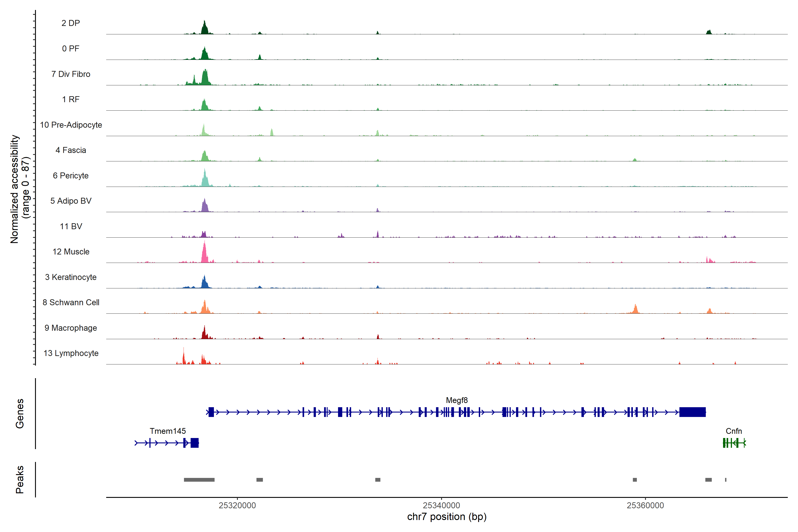Click the Tmem145 final exon block

tap(194, 443)
